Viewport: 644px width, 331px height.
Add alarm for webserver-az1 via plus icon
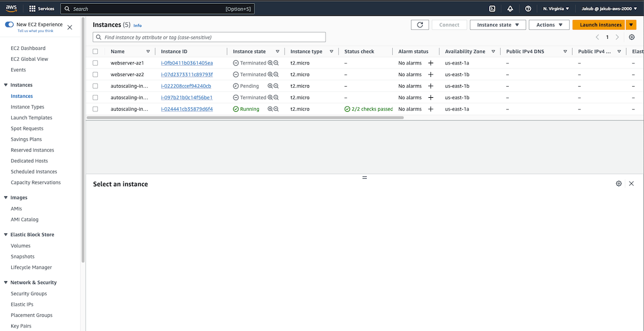click(x=431, y=63)
